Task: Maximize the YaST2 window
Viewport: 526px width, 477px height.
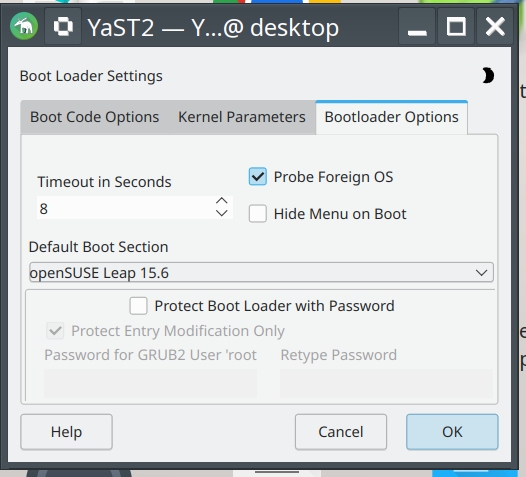Action: point(456,26)
